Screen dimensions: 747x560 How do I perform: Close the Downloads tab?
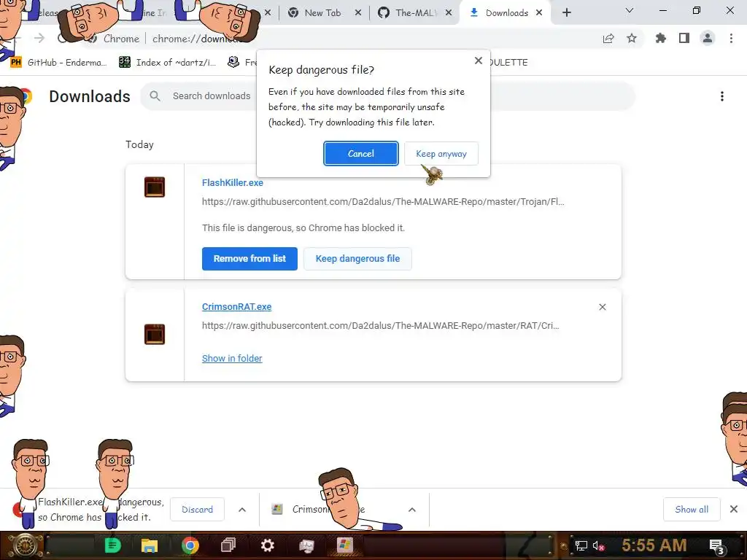click(x=539, y=13)
